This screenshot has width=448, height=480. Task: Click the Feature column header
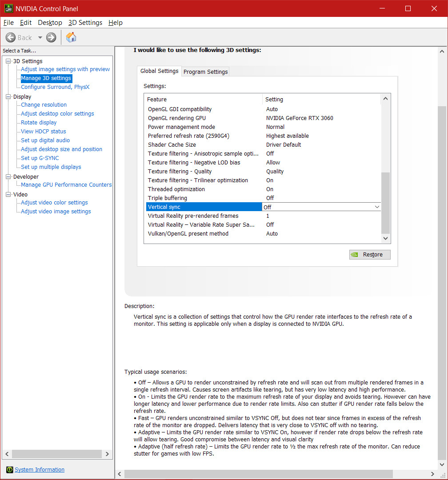pyautogui.click(x=203, y=100)
